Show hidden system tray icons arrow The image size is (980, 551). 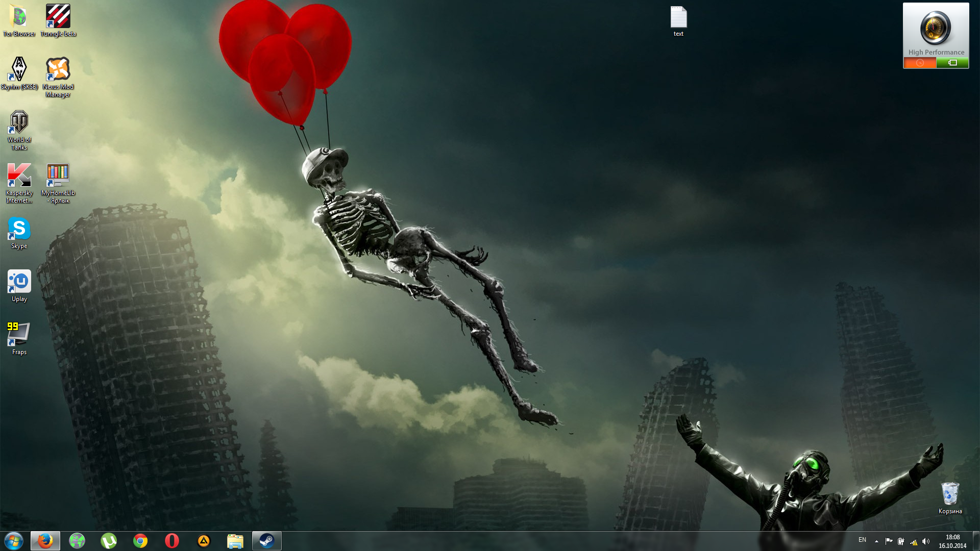point(876,541)
